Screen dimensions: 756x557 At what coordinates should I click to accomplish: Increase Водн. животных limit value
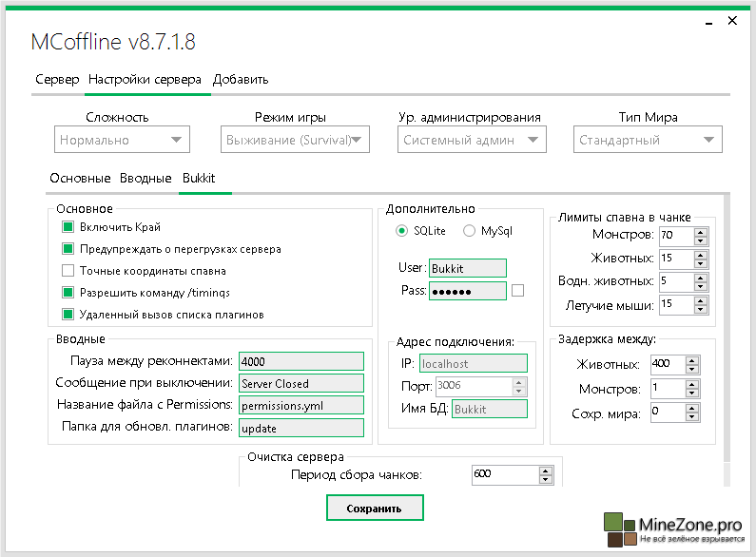[x=701, y=278]
